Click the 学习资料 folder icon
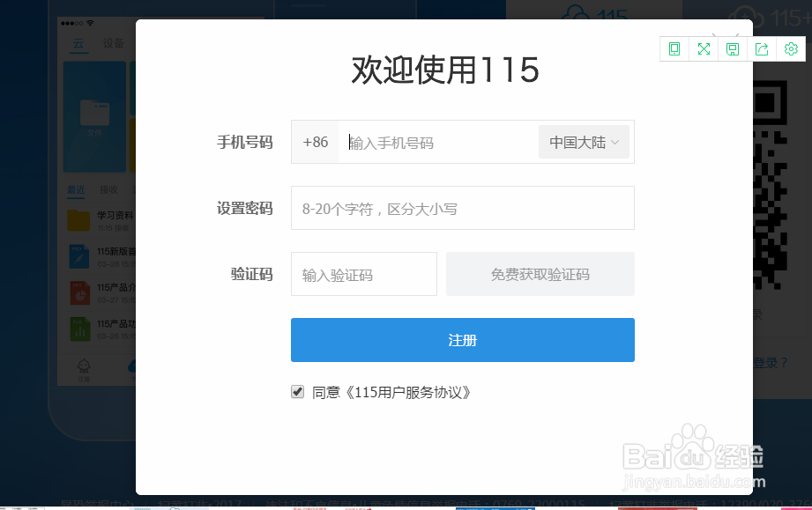Image resolution: width=812 pixels, height=510 pixels. 78,220
